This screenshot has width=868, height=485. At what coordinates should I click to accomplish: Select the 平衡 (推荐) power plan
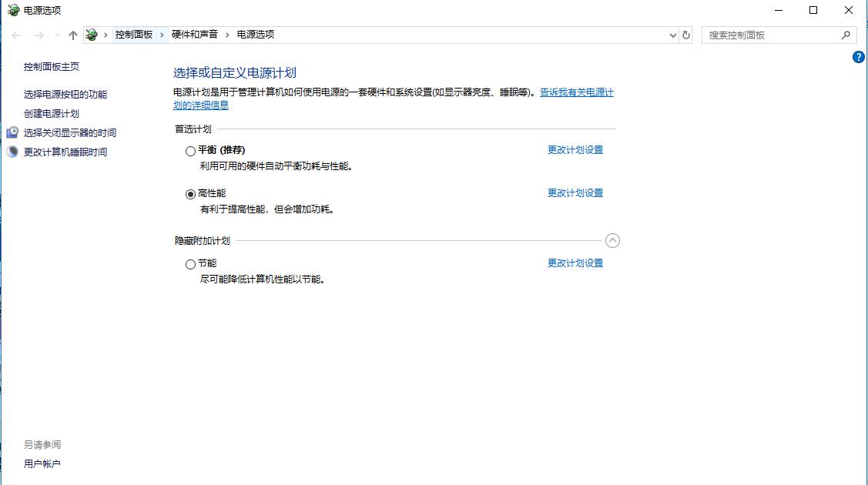point(189,151)
